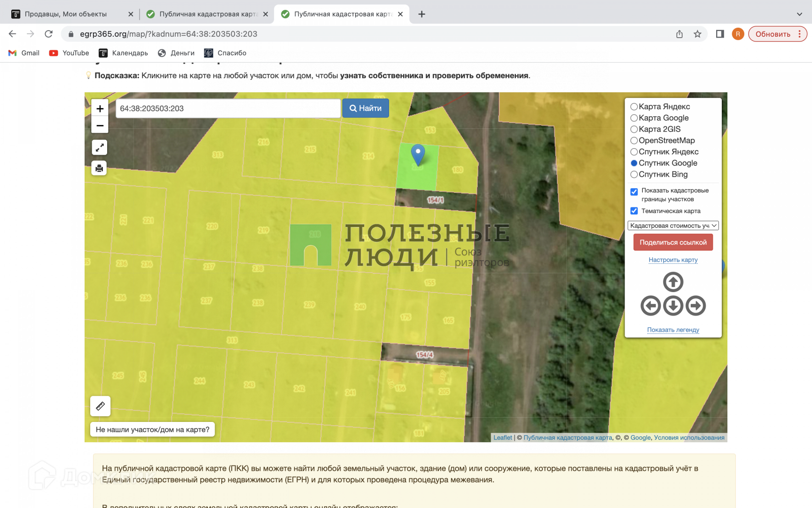Open Chrome tab list chevron

[799, 14]
